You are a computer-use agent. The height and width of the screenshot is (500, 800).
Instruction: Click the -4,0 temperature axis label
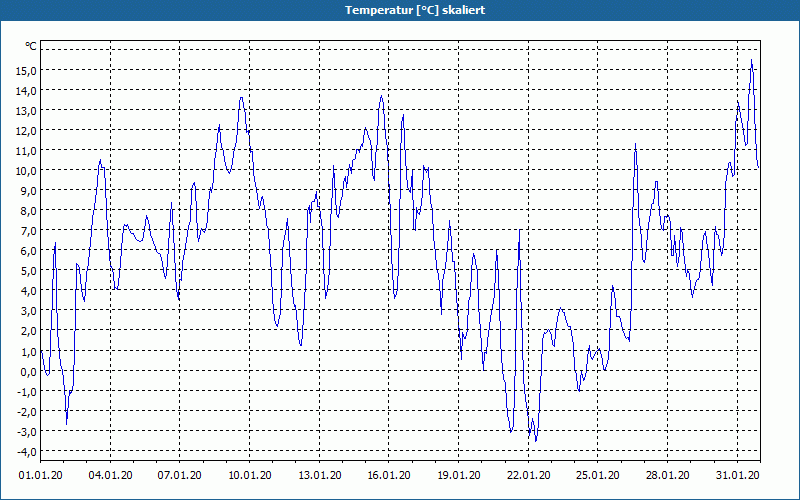point(27,452)
